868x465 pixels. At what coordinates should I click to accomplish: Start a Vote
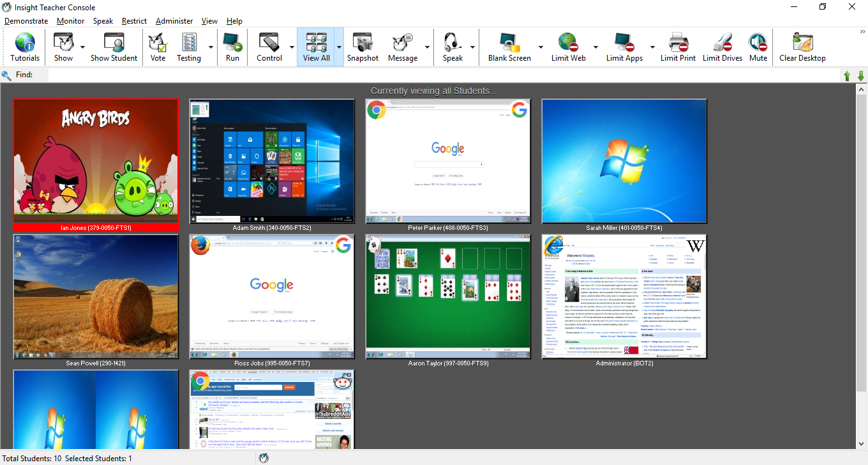(x=158, y=47)
